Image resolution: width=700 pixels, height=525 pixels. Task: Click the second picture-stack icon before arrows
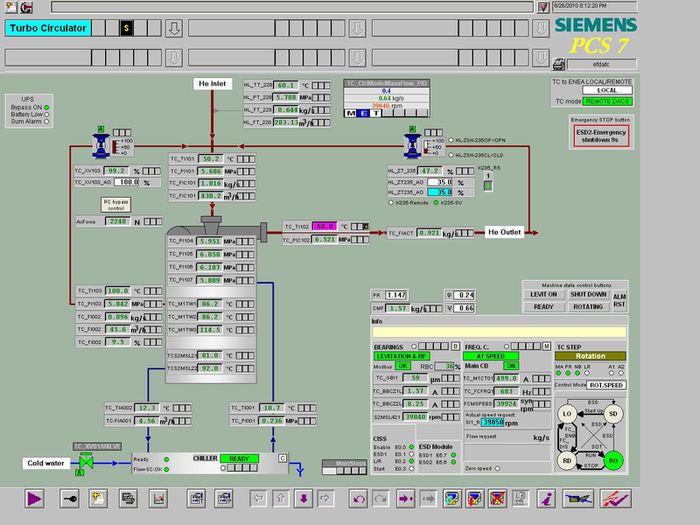click(x=224, y=498)
